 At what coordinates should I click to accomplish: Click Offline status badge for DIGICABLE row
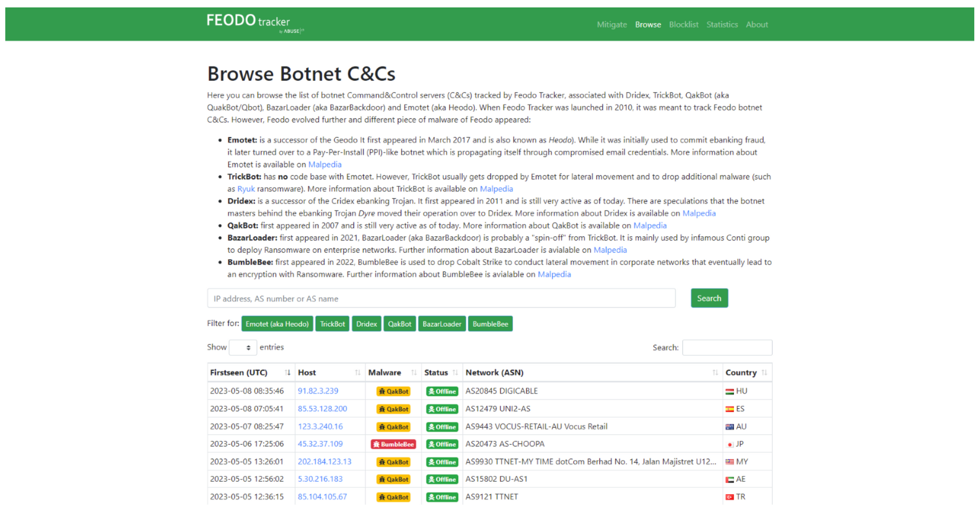click(442, 391)
